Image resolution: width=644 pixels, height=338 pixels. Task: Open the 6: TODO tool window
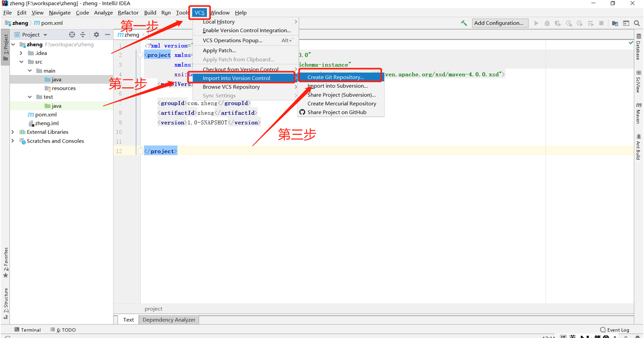click(x=63, y=330)
